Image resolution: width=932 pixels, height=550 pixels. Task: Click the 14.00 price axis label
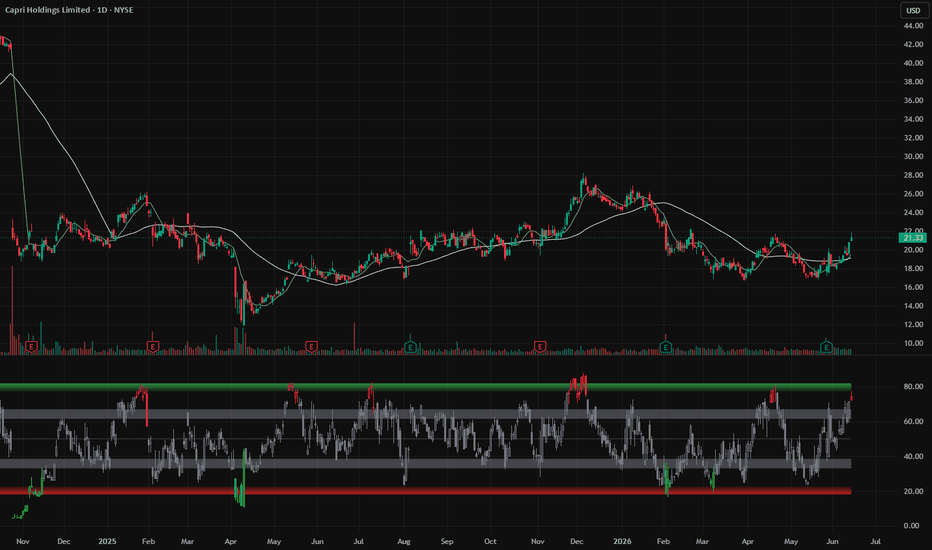913,306
